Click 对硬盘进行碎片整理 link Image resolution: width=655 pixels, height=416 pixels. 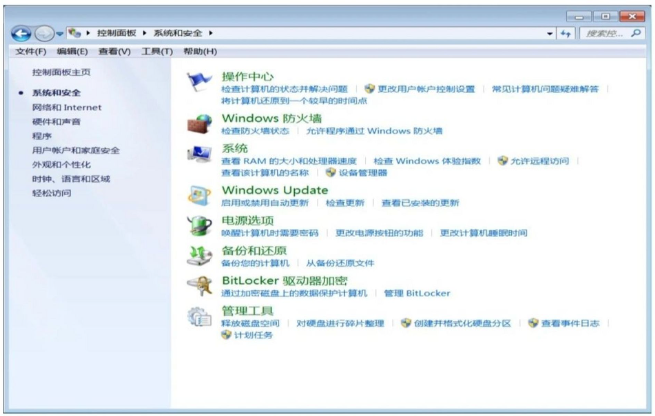340,323
